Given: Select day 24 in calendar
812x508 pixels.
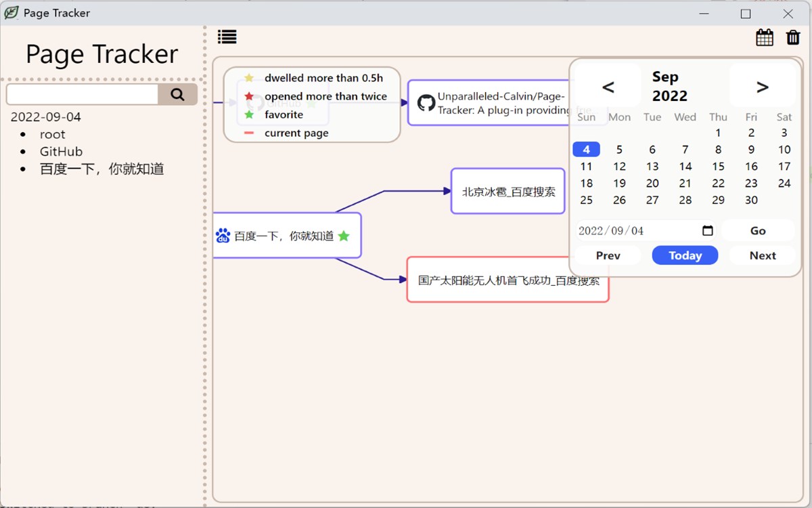Looking at the screenshot, I should [x=784, y=184].
